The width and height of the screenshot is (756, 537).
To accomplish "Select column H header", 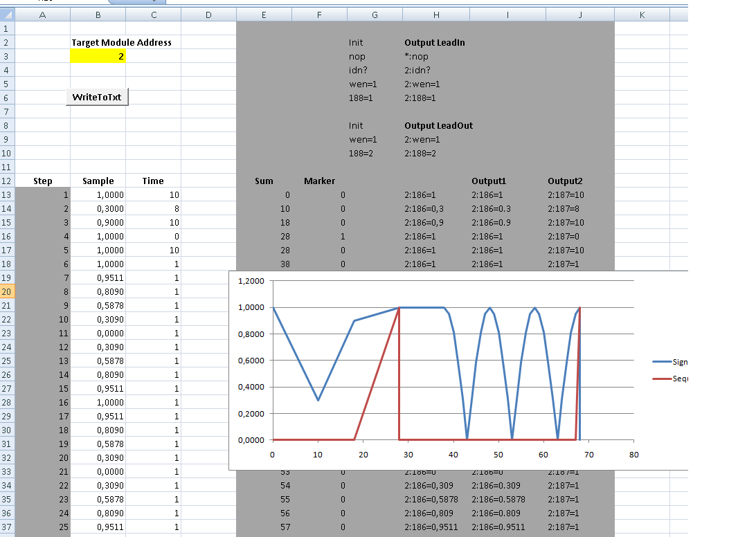I will 435,15.
